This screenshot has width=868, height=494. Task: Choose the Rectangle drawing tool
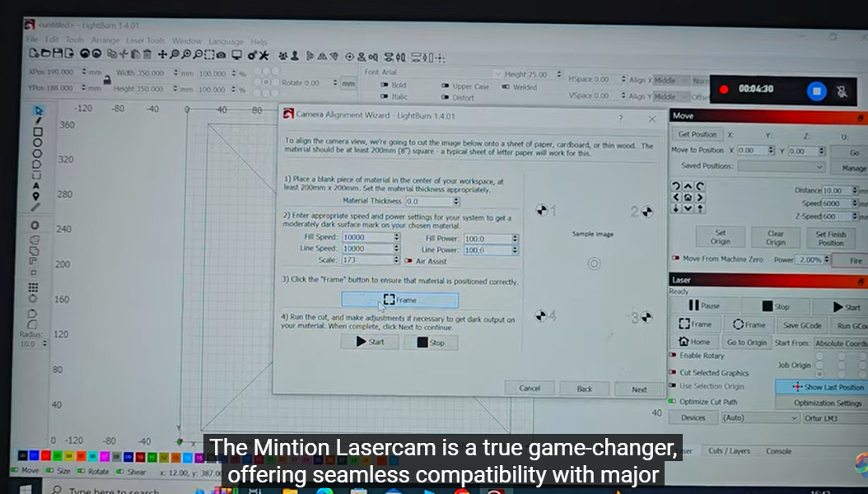[37, 132]
